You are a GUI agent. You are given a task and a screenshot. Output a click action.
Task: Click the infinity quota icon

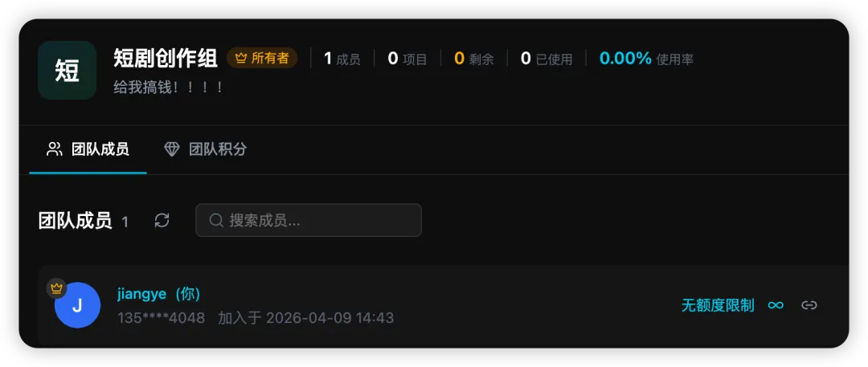776,305
